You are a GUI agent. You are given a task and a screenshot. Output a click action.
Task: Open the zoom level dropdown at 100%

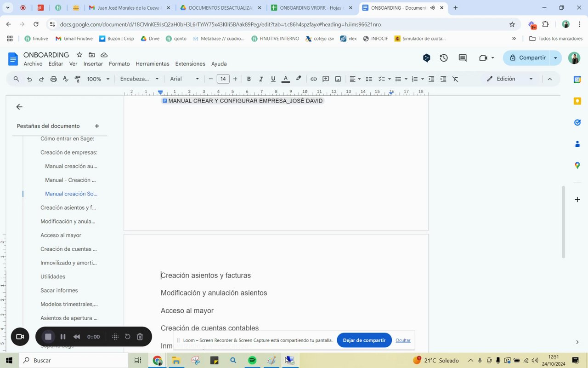coord(98,79)
